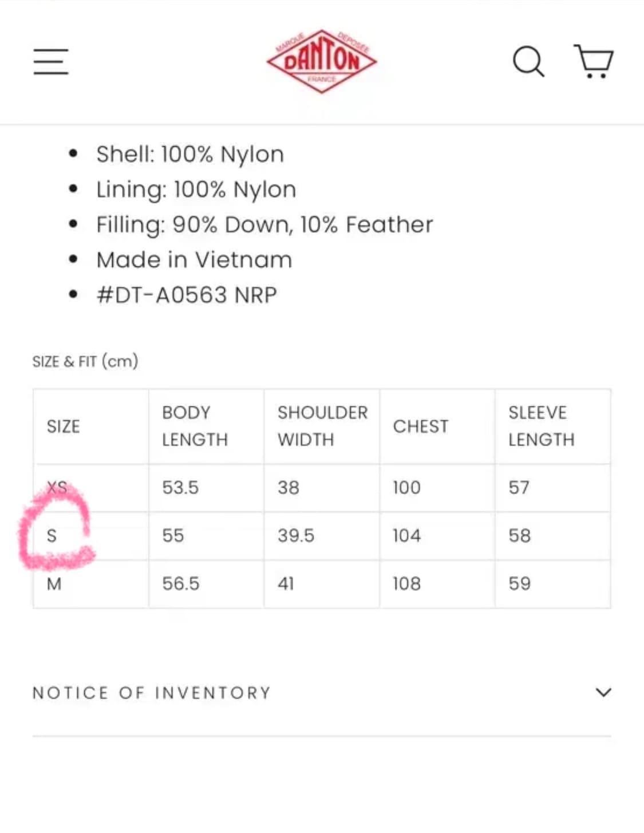This screenshot has width=644, height=833.
Task: Click the Notice of Inventory heading text
Action: 152,693
